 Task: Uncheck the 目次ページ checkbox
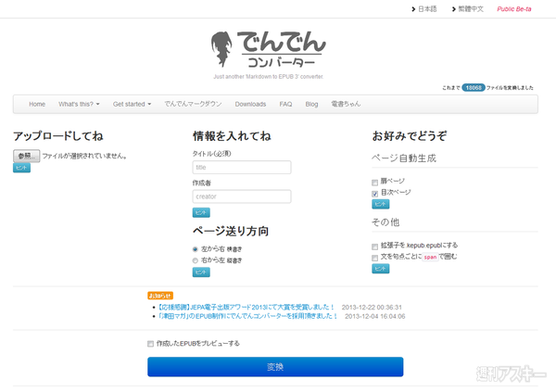[374, 194]
